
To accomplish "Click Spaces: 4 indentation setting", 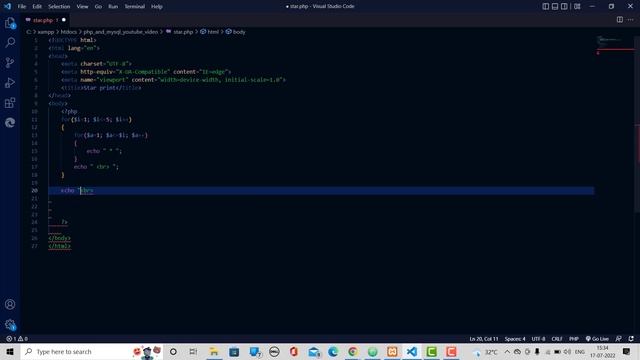I will pos(515,339).
